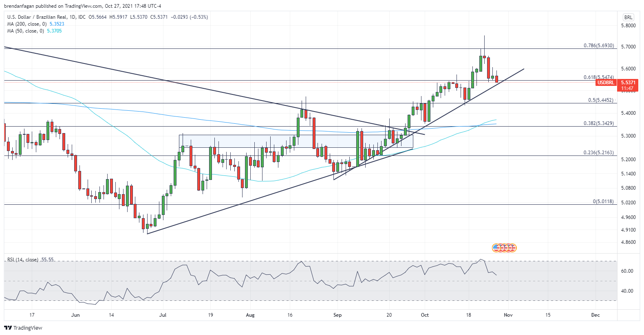
Task: Click the 5.2000 price axis value
Action: (x=628, y=160)
